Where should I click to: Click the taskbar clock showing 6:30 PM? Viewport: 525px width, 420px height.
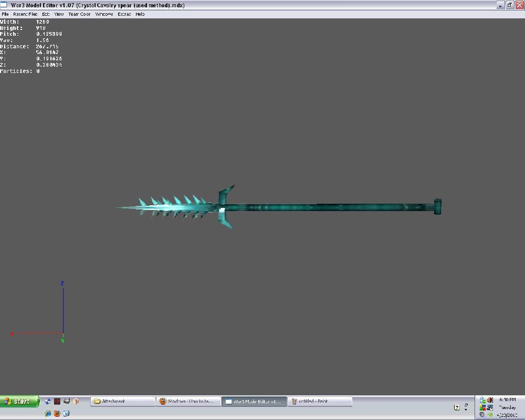[507, 400]
